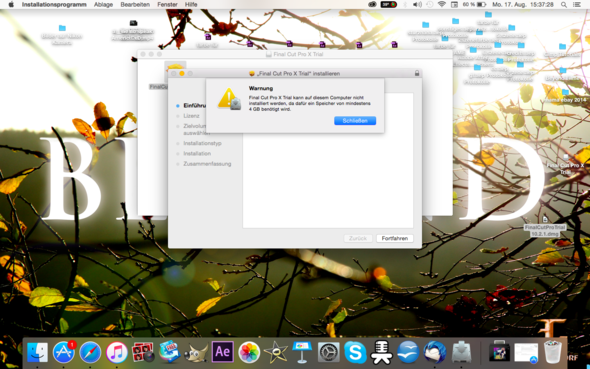This screenshot has width=590, height=369.
Task: Click the greyed-out Zurück button
Action: tap(358, 238)
